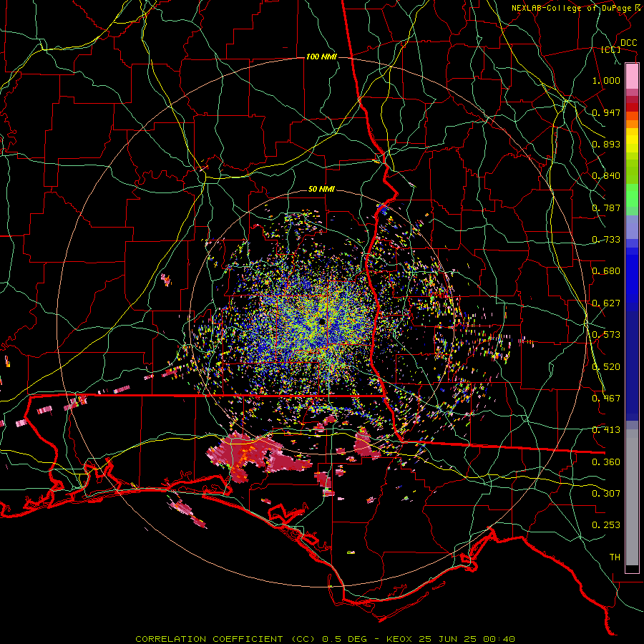The width and height of the screenshot is (644, 644).
Task: Click the Correlation Coefficient product caption at bottom
Action: click(x=325, y=639)
